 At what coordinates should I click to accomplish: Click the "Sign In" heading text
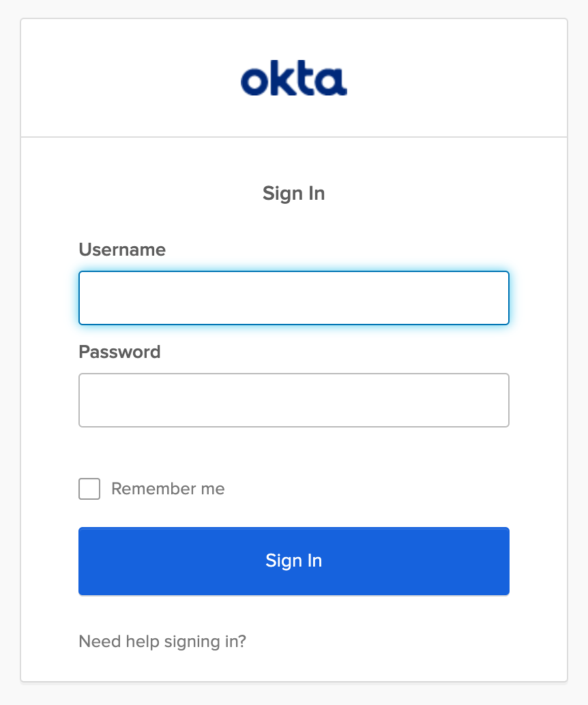[293, 194]
